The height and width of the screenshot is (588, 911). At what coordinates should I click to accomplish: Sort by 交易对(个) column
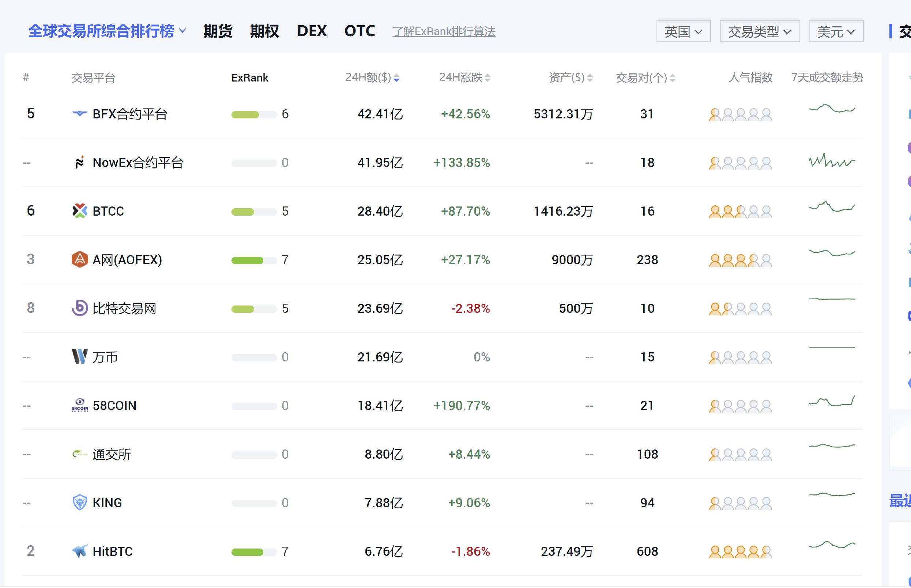(x=645, y=78)
